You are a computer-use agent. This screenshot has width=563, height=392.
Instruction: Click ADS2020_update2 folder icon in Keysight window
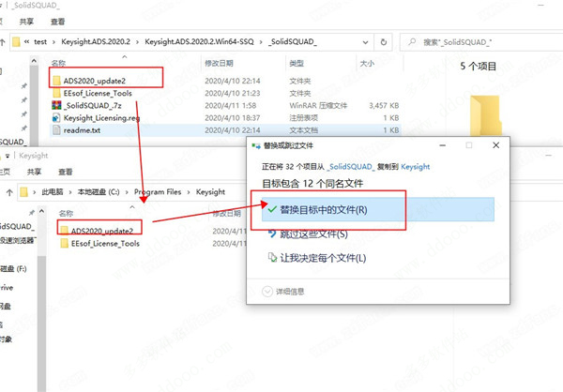[x=64, y=231]
